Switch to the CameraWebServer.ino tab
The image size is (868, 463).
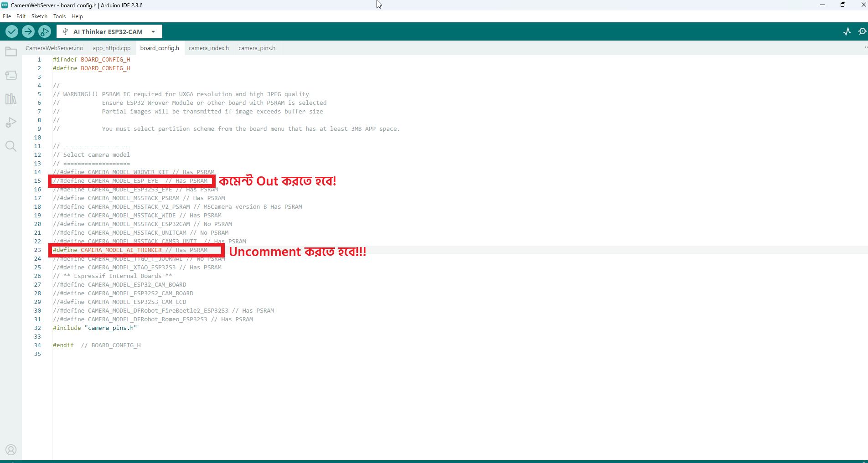pos(54,48)
